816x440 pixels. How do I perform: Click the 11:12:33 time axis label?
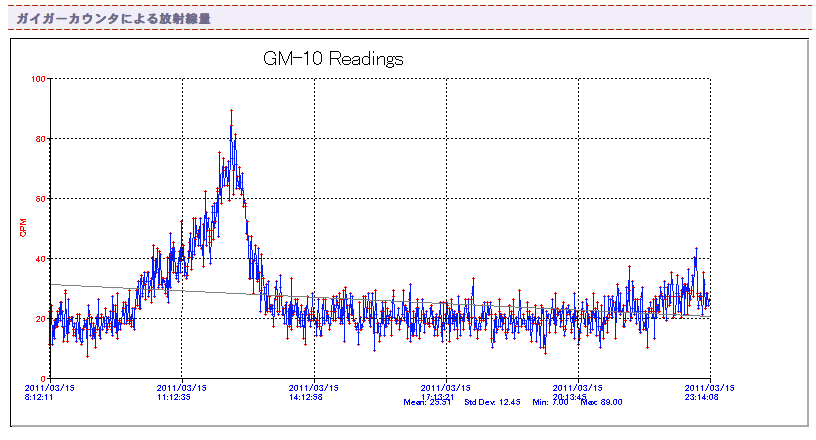point(173,397)
